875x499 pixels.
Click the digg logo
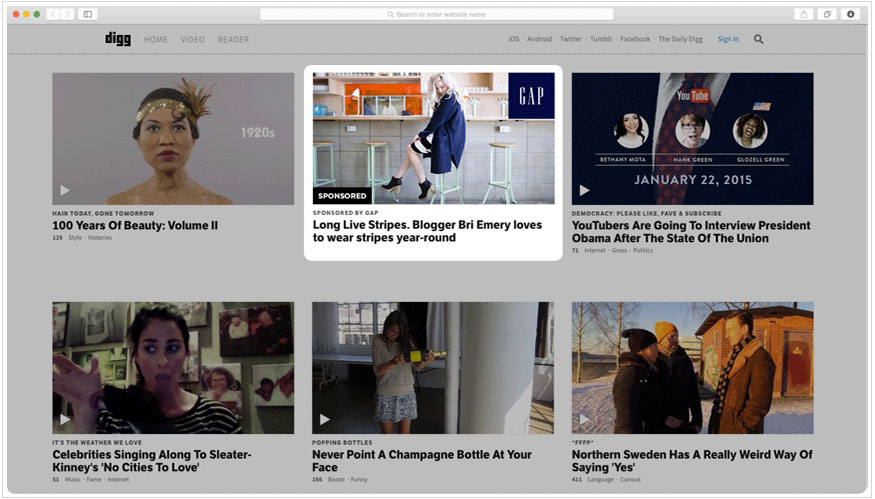[118, 39]
